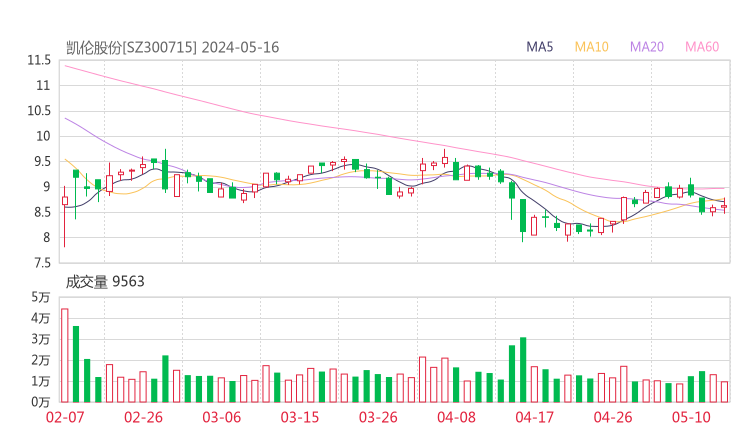Click the last red volume bar at far right
This screenshot has width=740, height=440.
[724, 392]
